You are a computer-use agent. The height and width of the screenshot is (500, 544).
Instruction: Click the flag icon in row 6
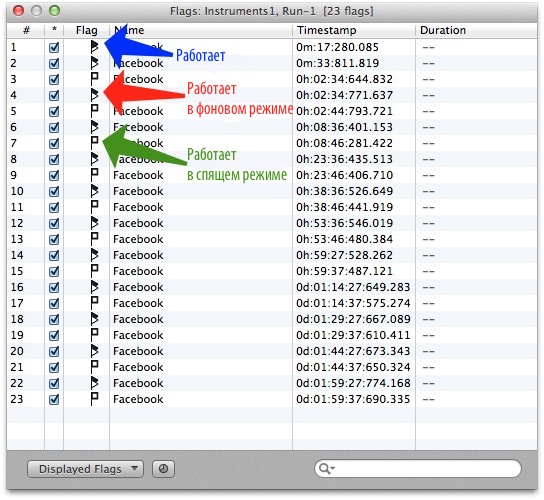point(94,127)
